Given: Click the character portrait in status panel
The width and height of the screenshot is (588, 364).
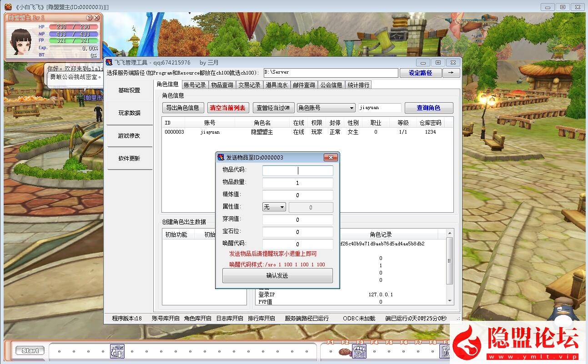Looking at the screenshot, I should click(21, 41).
